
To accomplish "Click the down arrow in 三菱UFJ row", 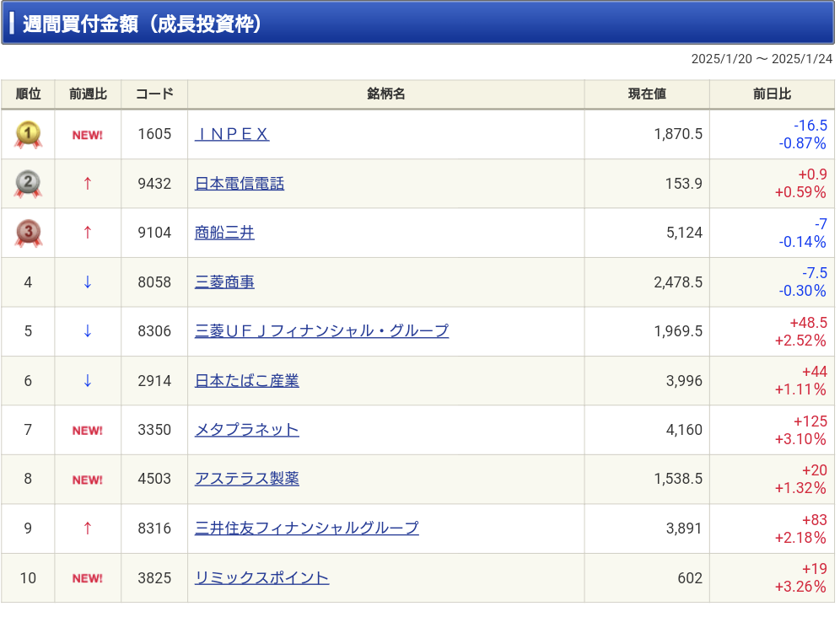I will 88,331.
